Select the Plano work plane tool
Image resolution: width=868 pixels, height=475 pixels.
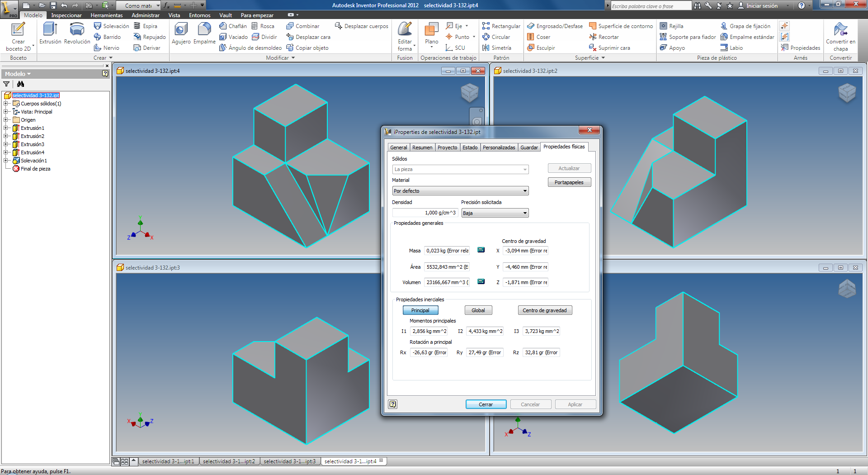[431, 34]
